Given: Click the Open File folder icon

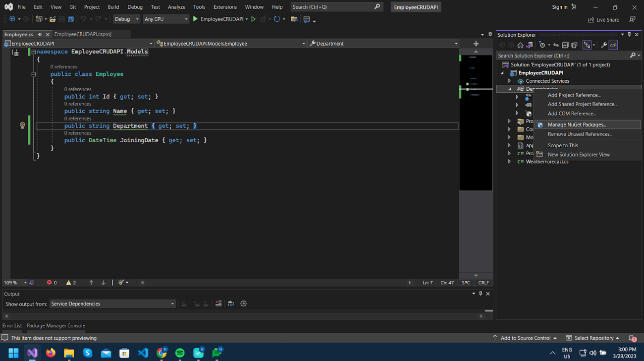Looking at the screenshot, I should (x=53, y=19).
